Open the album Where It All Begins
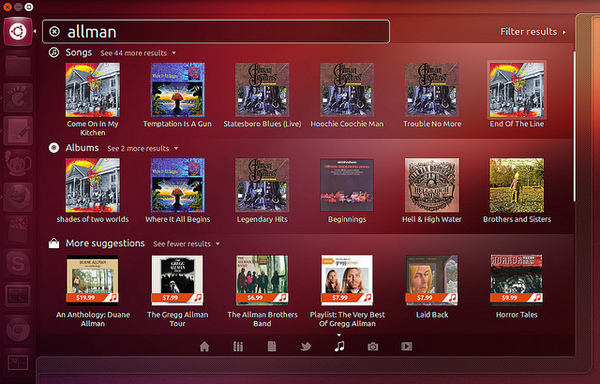600x384 pixels. [178, 190]
